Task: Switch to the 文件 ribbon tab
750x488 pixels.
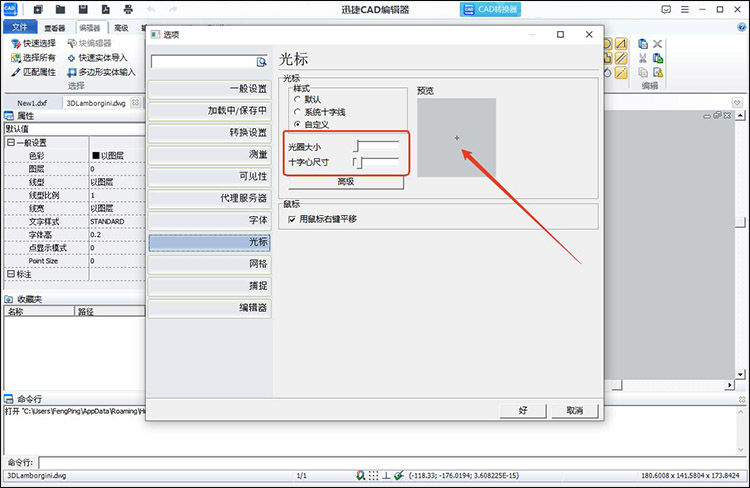Action: tap(20, 27)
